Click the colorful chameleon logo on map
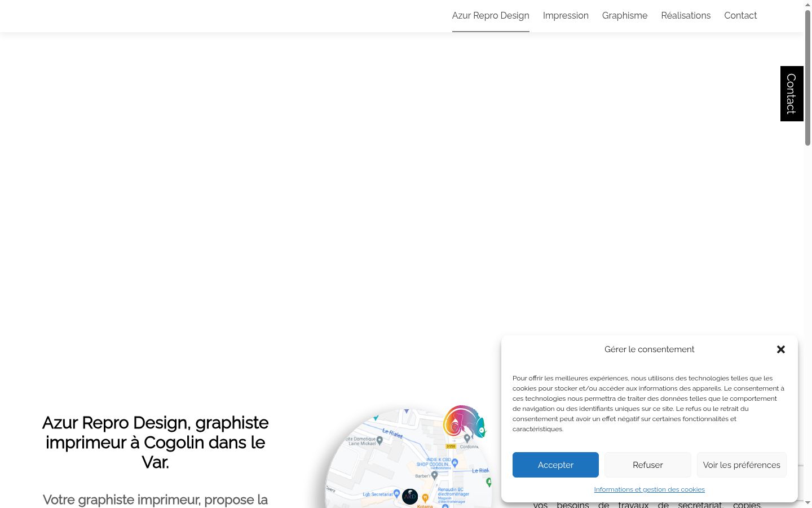Image resolution: width=812 pixels, height=508 pixels. [x=464, y=422]
